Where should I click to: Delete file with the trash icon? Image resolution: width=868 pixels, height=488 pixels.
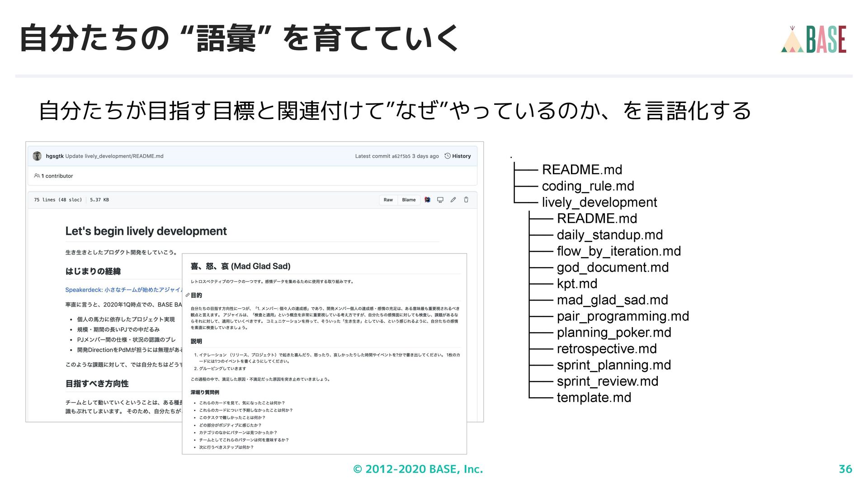tap(466, 200)
